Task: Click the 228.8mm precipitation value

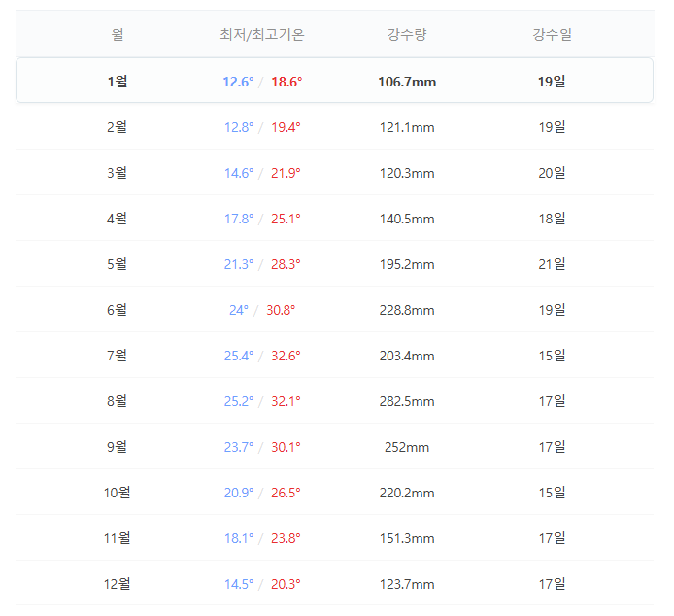Action: tap(407, 310)
